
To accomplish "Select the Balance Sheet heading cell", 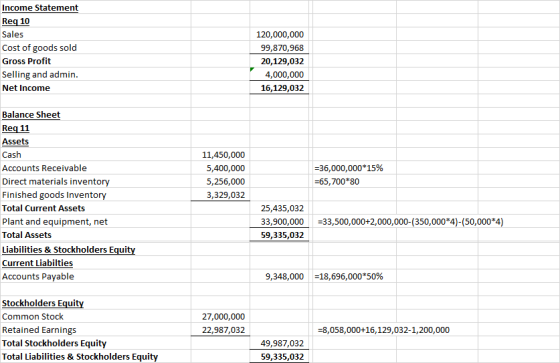I will 31,115.
